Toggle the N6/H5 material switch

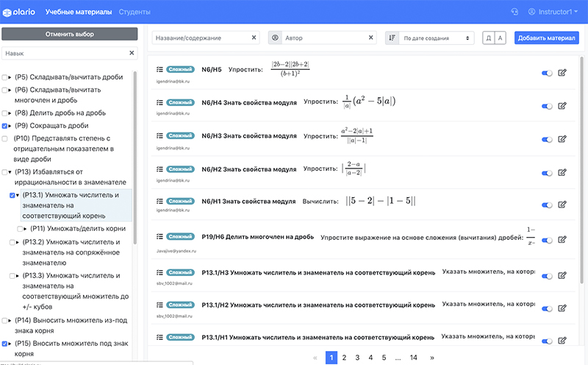(547, 74)
